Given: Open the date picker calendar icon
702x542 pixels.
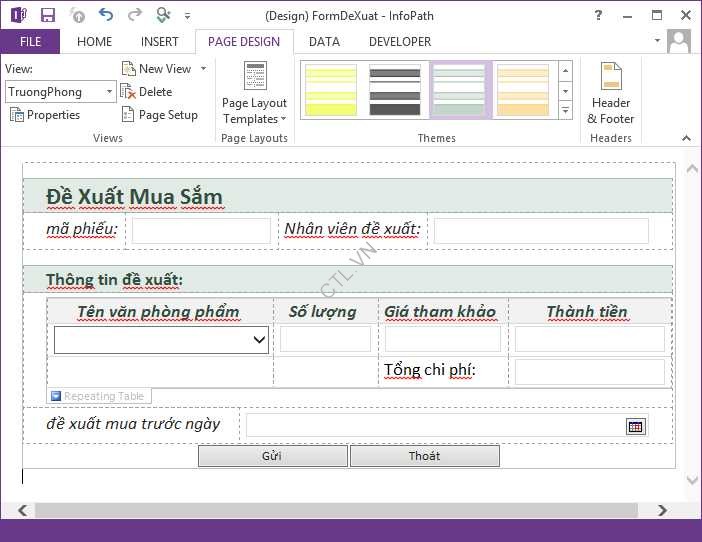Looking at the screenshot, I should 635,427.
